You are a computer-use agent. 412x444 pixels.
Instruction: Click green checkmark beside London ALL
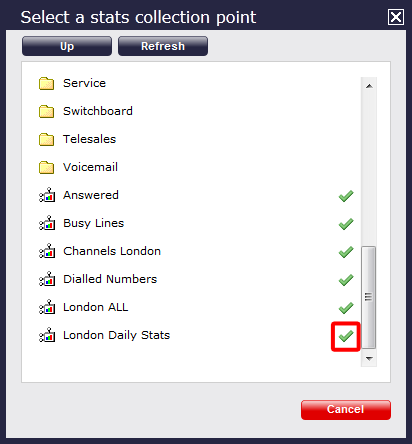click(346, 308)
